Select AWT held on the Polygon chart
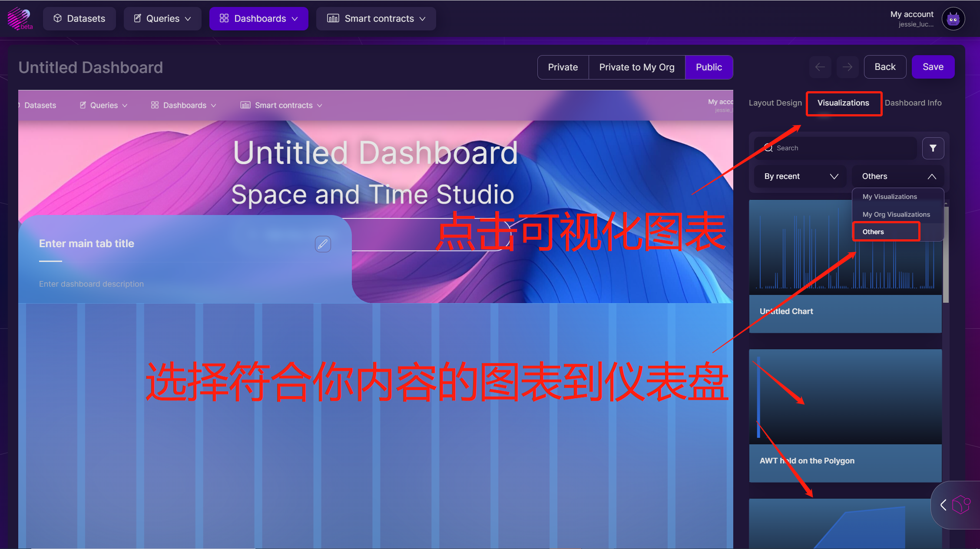Image resolution: width=980 pixels, height=549 pixels. [x=845, y=416]
